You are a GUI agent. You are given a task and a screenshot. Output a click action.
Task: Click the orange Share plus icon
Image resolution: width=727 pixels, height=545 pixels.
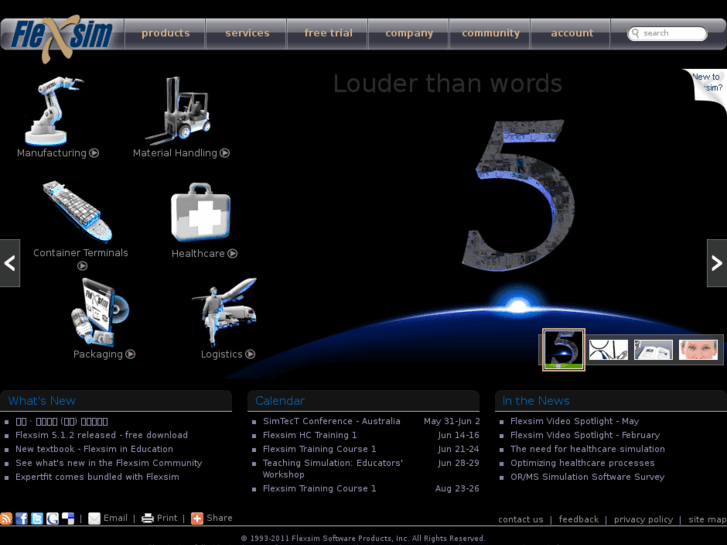[x=197, y=518]
